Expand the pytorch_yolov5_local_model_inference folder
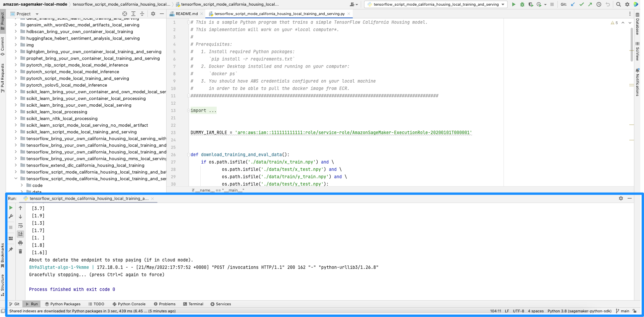 coord(16,85)
